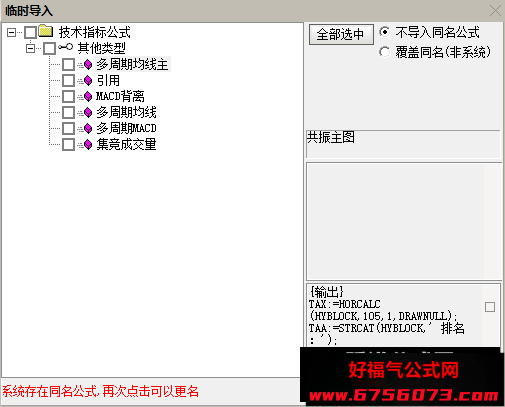This screenshot has width=505, height=407.
Task: Click the small box beside formula code
Action: [490, 307]
